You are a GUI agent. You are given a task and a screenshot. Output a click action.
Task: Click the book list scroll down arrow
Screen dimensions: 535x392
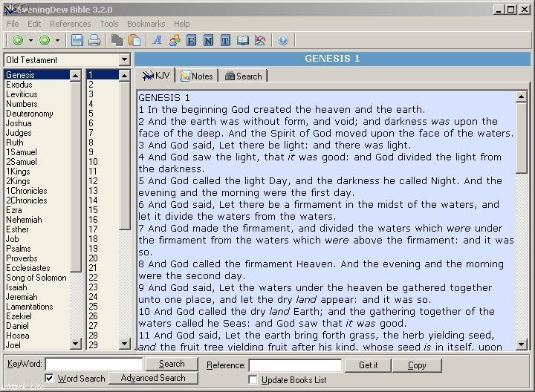pos(75,343)
